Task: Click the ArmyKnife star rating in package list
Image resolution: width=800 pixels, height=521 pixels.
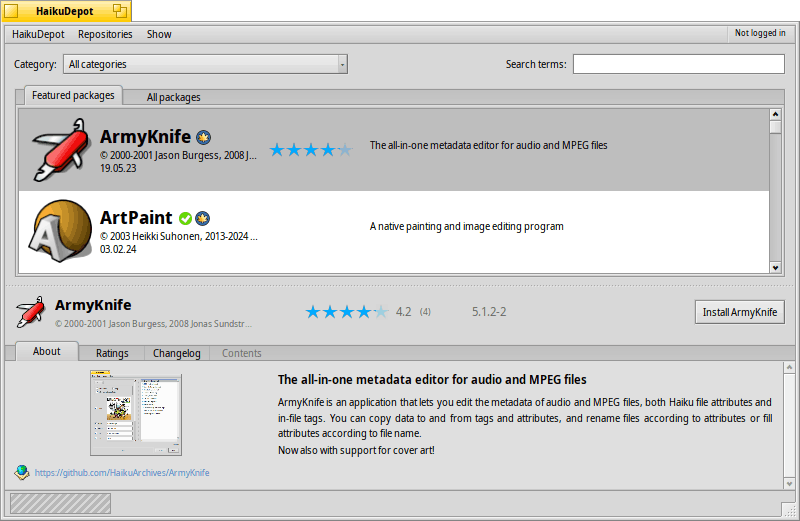Action: pos(311,150)
